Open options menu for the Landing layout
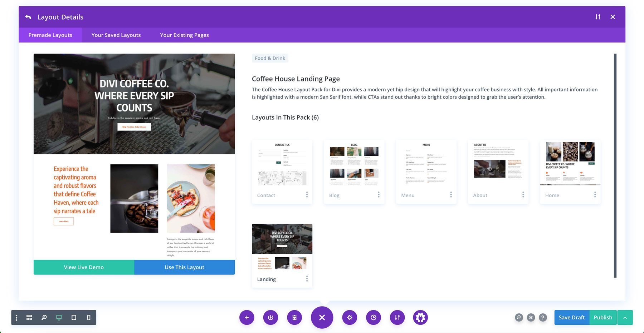Screen dimensions: 644x333 [x=307, y=278]
